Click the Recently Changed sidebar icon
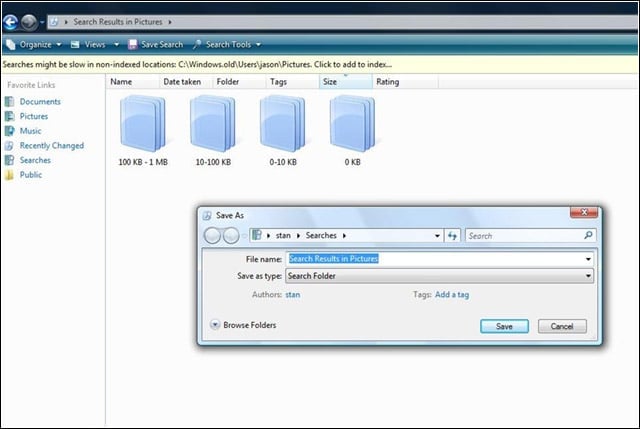640x429 pixels. 9,146
